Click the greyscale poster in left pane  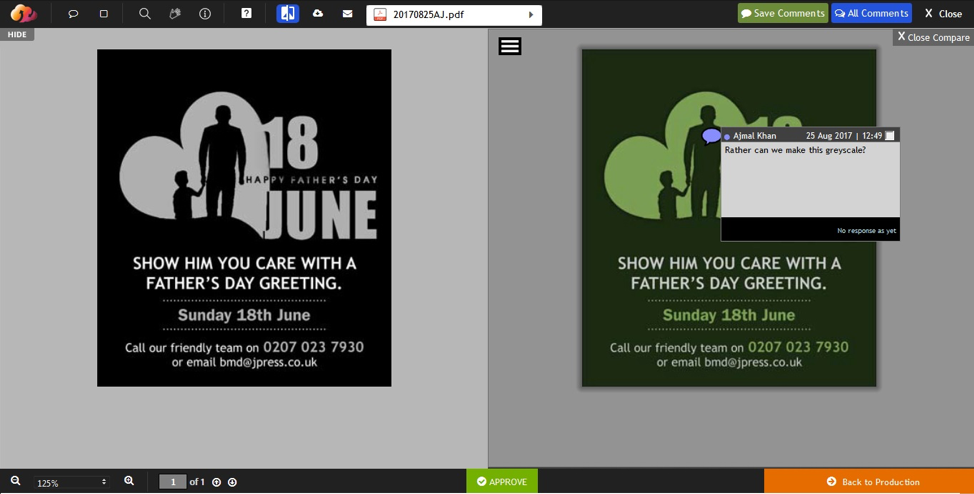click(244, 218)
